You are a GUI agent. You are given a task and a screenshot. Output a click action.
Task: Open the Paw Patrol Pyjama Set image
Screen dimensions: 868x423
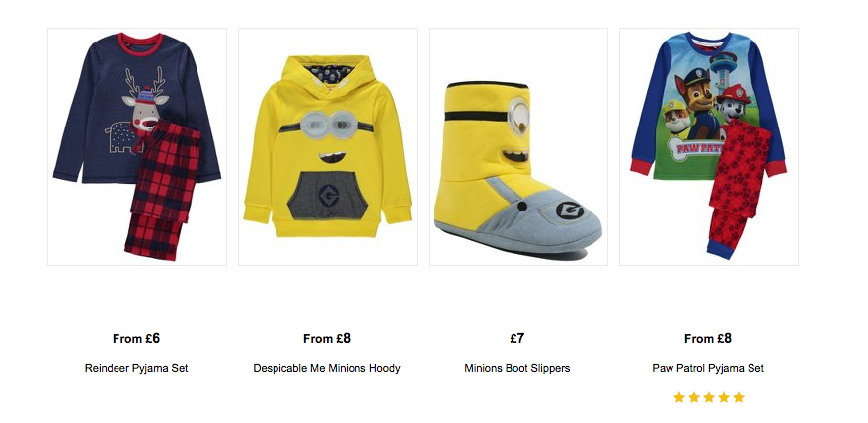pos(709,146)
